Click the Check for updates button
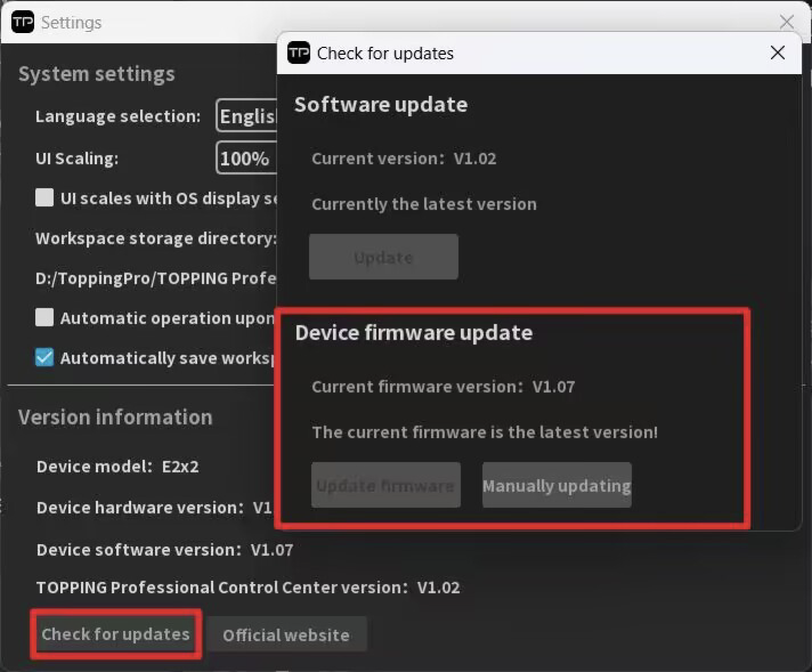The image size is (812, 672). point(116,634)
